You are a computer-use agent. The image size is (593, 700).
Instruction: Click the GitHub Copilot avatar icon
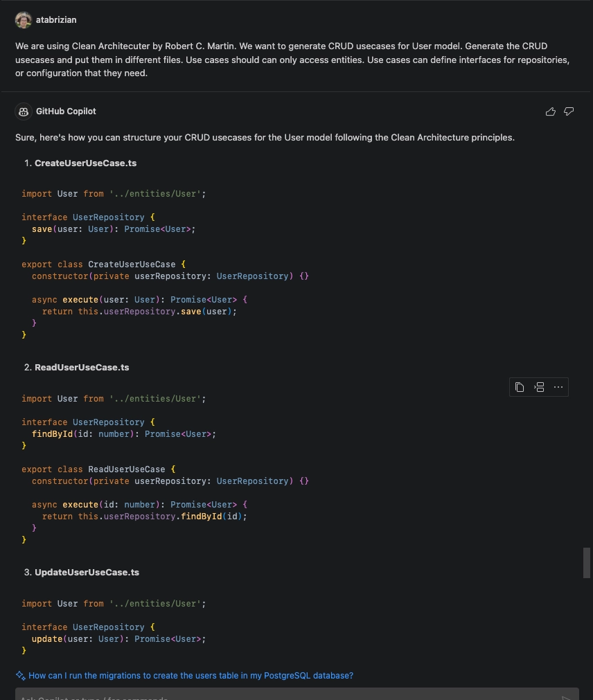[24, 111]
